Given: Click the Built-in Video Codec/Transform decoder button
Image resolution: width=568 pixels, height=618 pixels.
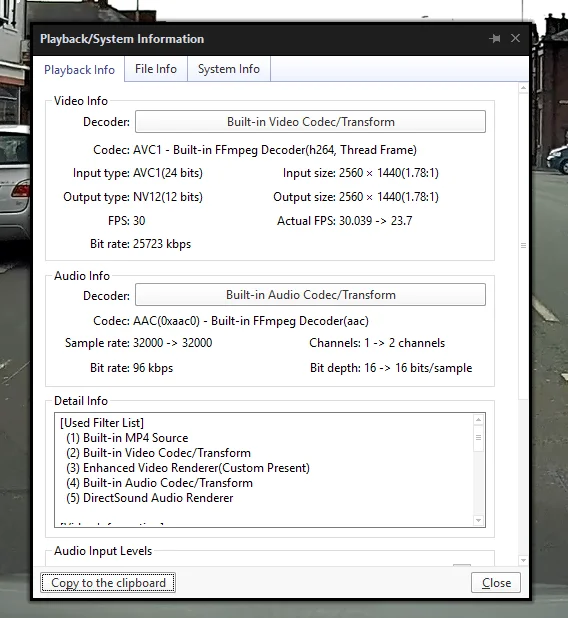Looking at the screenshot, I should 310,122.
